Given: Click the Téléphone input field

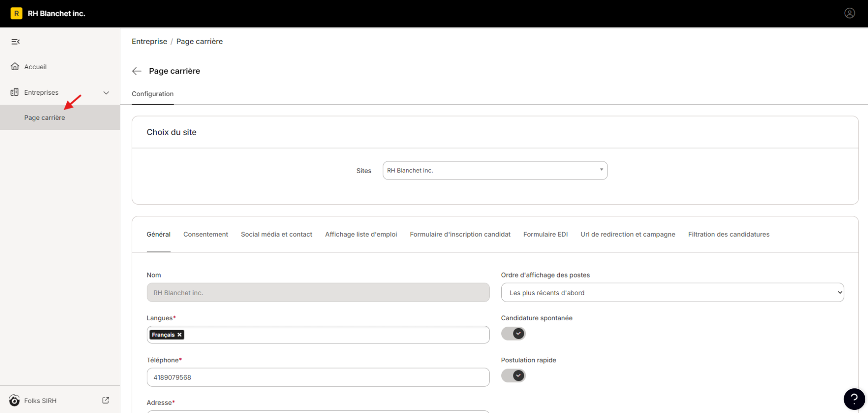Looking at the screenshot, I should click(x=318, y=377).
